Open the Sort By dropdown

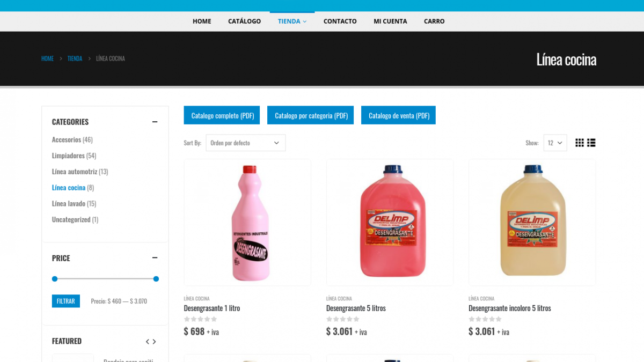coord(246,143)
